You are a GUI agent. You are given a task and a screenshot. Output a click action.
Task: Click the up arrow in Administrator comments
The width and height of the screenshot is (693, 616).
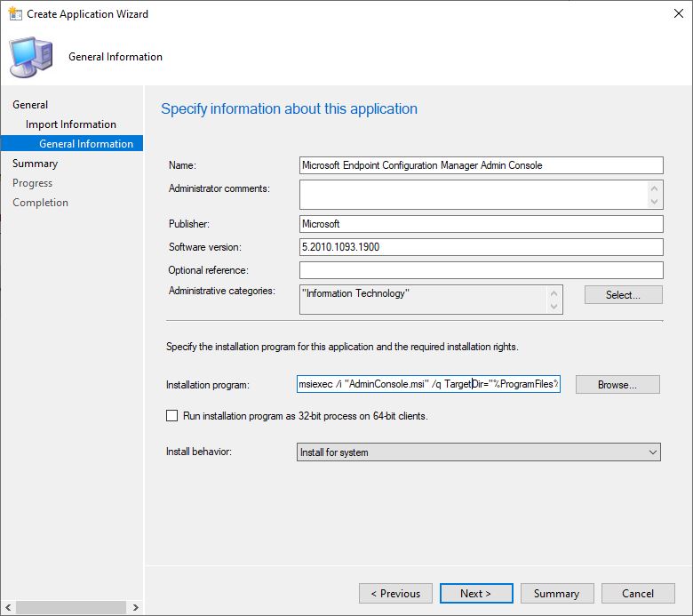point(655,188)
